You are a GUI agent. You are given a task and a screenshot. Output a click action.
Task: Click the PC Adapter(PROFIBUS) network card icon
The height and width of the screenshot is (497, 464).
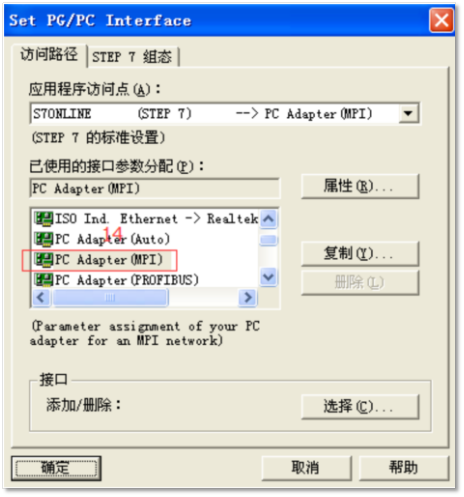(43, 280)
